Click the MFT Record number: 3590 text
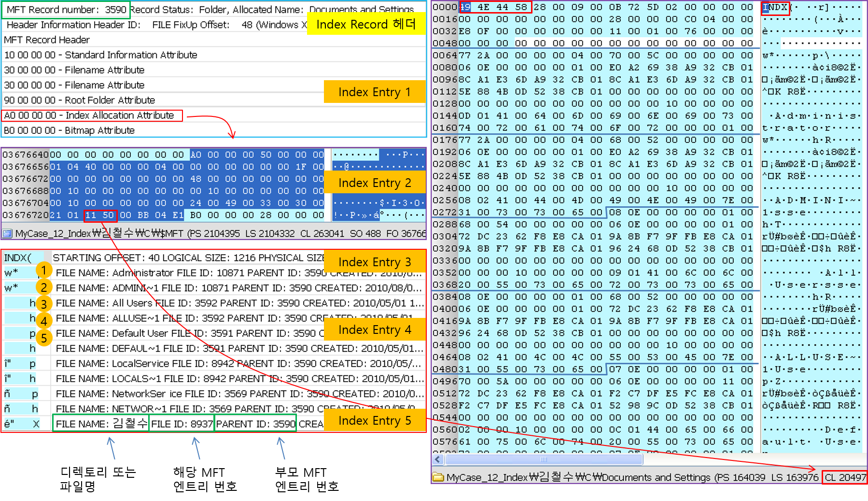The height and width of the screenshot is (501, 868). pos(66,10)
